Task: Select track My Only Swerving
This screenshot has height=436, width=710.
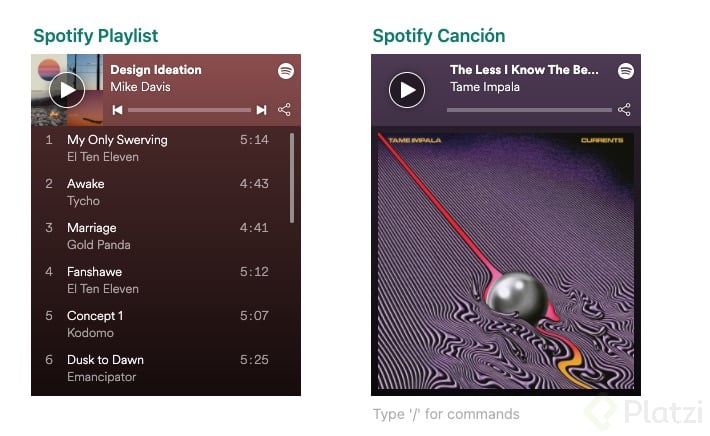Action: (158, 148)
